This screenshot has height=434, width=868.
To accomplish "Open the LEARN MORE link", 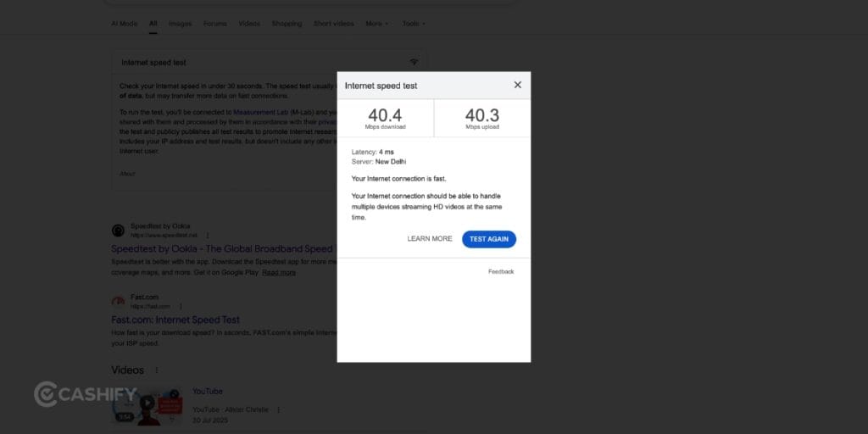I will pos(430,238).
